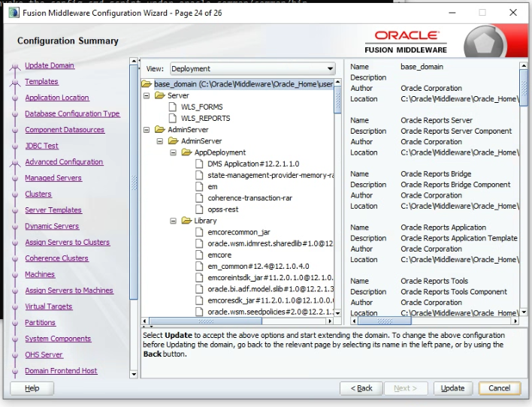This screenshot has width=532, height=407.
Task: Open JDBC Test step
Action: click(x=42, y=146)
